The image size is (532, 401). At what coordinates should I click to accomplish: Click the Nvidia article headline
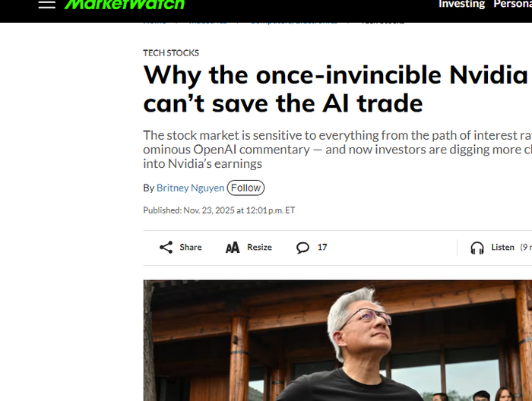click(x=336, y=89)
